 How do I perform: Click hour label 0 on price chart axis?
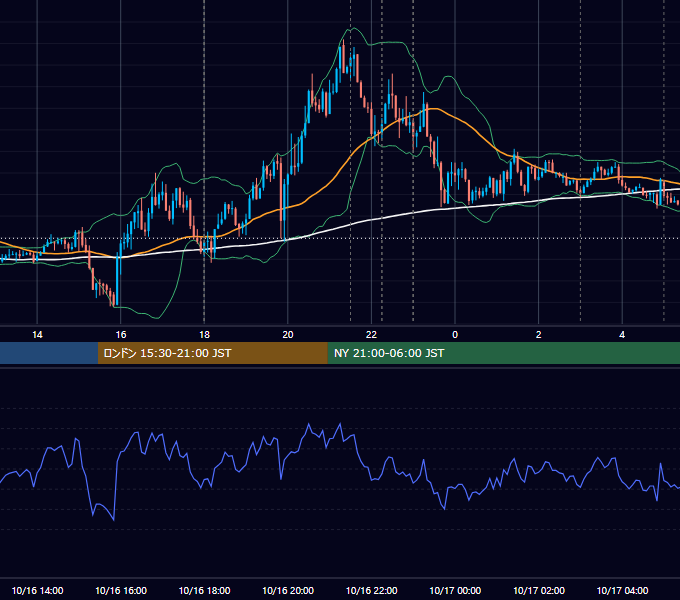tap(455, 335)
